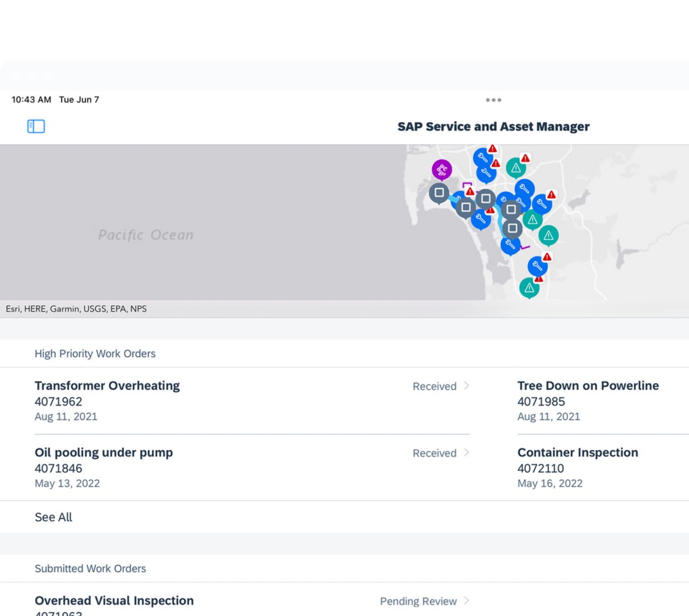Tap the rightmost teal warning map pin
The height and width of the screenshot is (616, 689).
tap(548, 236)
